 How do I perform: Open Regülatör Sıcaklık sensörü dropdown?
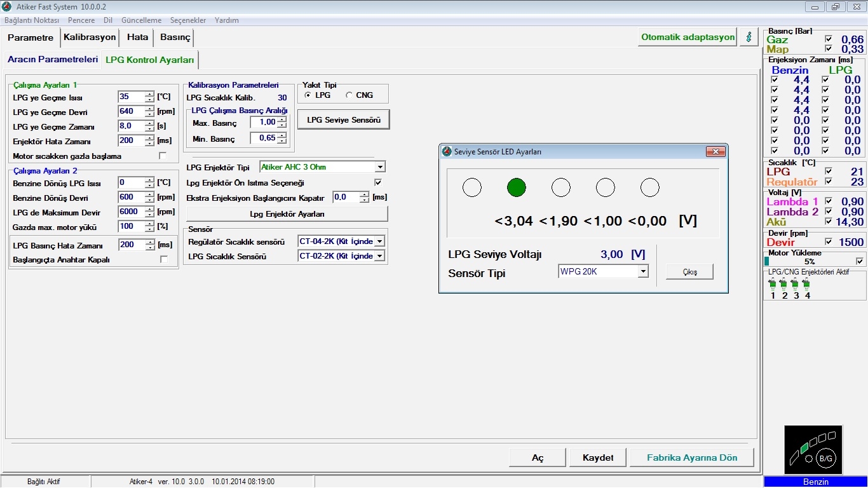tap(380, 241)
